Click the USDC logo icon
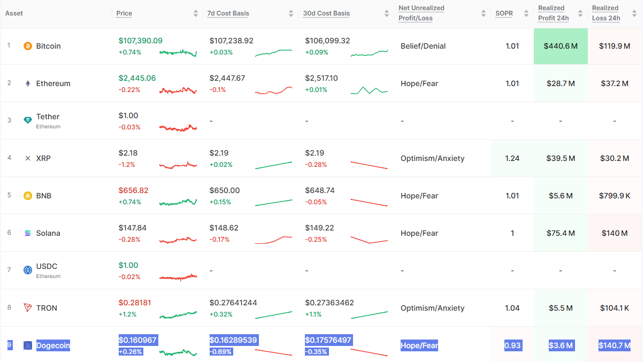The height and width of the screenshot is (362, 644). [x=27, y=270]
